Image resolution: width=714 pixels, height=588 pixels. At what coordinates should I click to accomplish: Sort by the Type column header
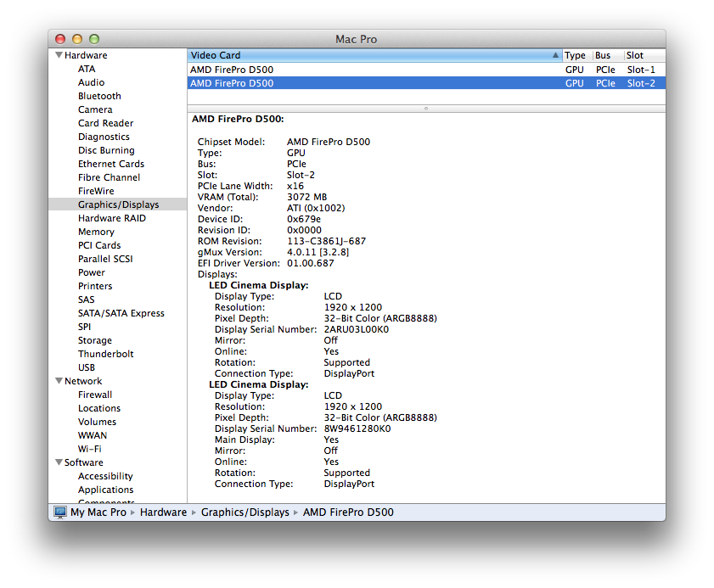[577, 55]
